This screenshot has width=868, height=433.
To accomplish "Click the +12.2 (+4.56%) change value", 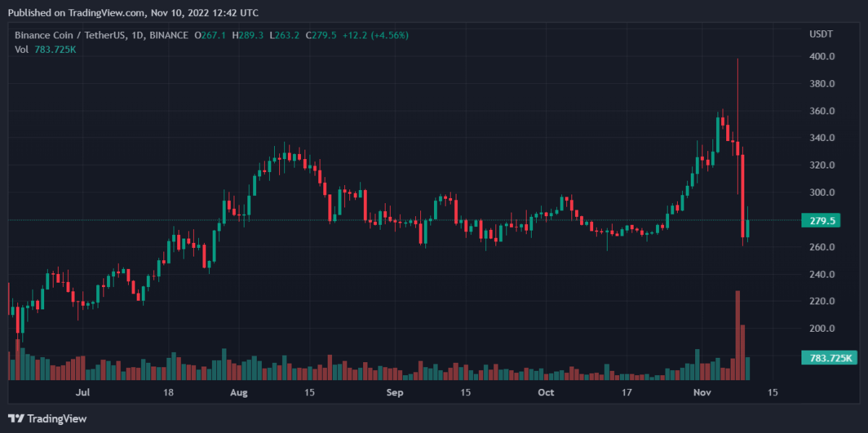I will point(375,35).
